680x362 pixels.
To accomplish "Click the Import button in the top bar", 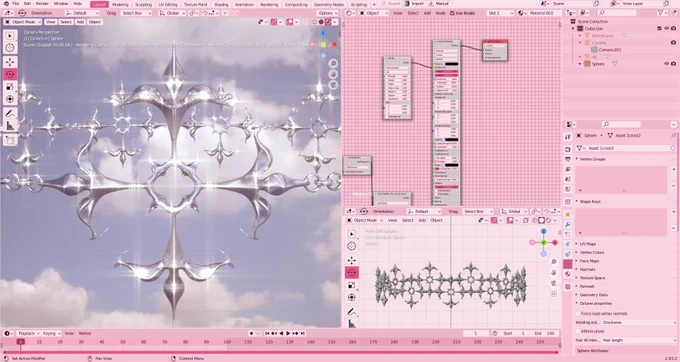I will (x=414, y=4).
